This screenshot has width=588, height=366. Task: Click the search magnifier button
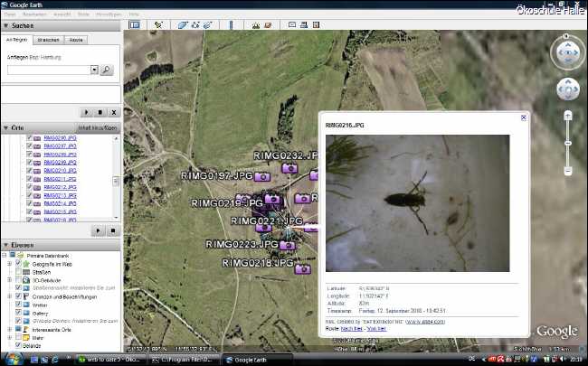click(x=107, y=70)
